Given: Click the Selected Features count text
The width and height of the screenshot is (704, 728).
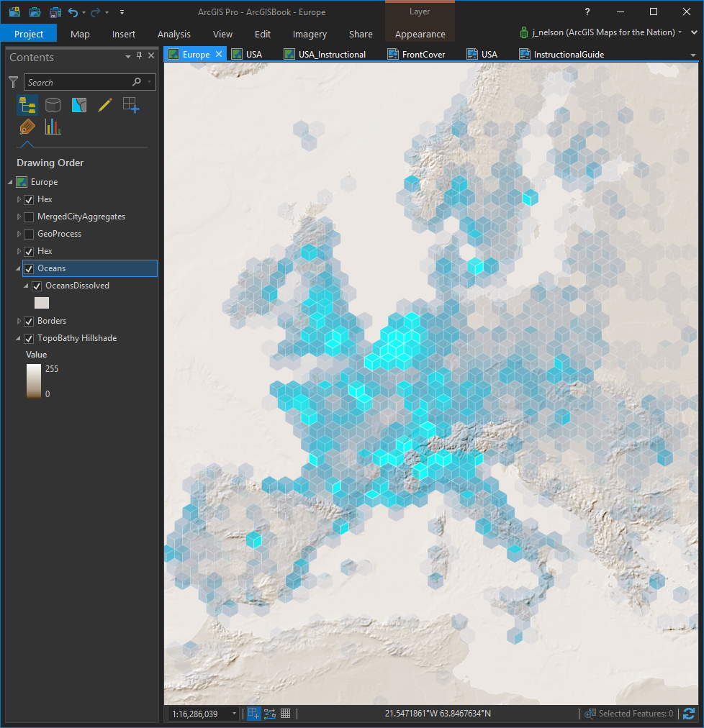Looking at the screenshot, I should (636, 714).
